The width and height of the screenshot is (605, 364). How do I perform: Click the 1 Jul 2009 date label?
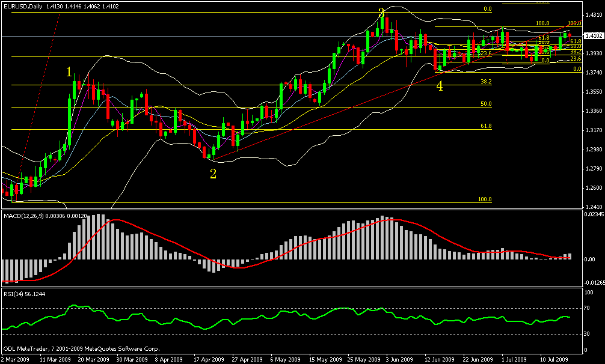514,360
